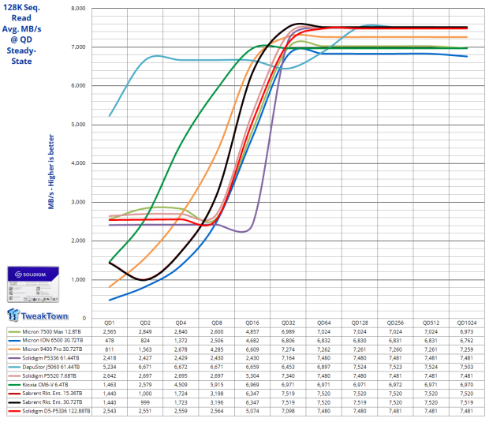Click the pink Solidigm P5520 legend swatch
Image resolution: width=489 pixels, height=448 pixels.
tap(14, 376)
